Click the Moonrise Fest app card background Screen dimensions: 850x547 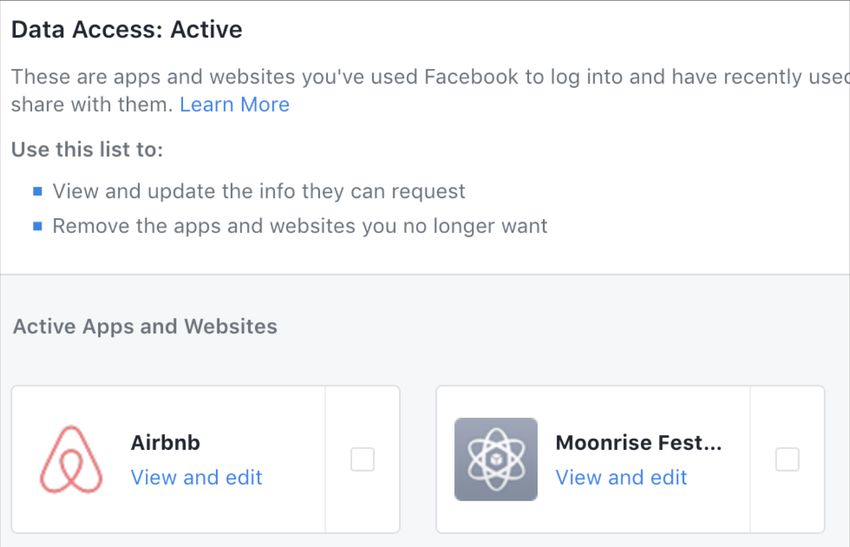pyautogui.click(x=594, y=459)
